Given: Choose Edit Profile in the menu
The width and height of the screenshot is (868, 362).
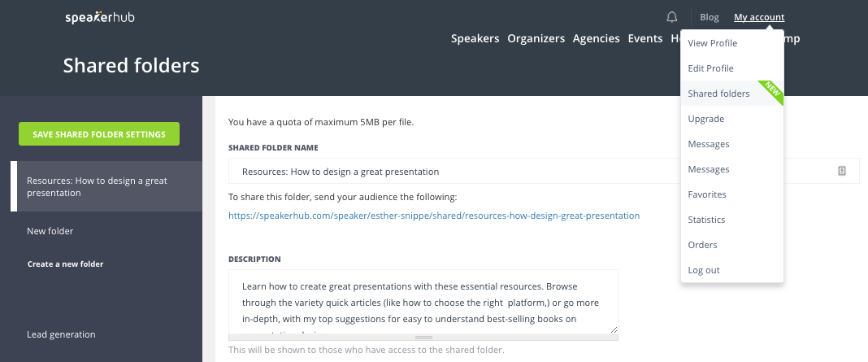Looking at the screenshot, I should [710, 68].
